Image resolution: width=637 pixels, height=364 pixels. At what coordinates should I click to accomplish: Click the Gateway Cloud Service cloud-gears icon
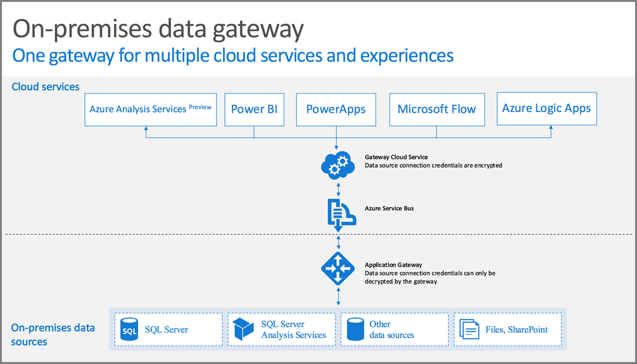(338, 165)
